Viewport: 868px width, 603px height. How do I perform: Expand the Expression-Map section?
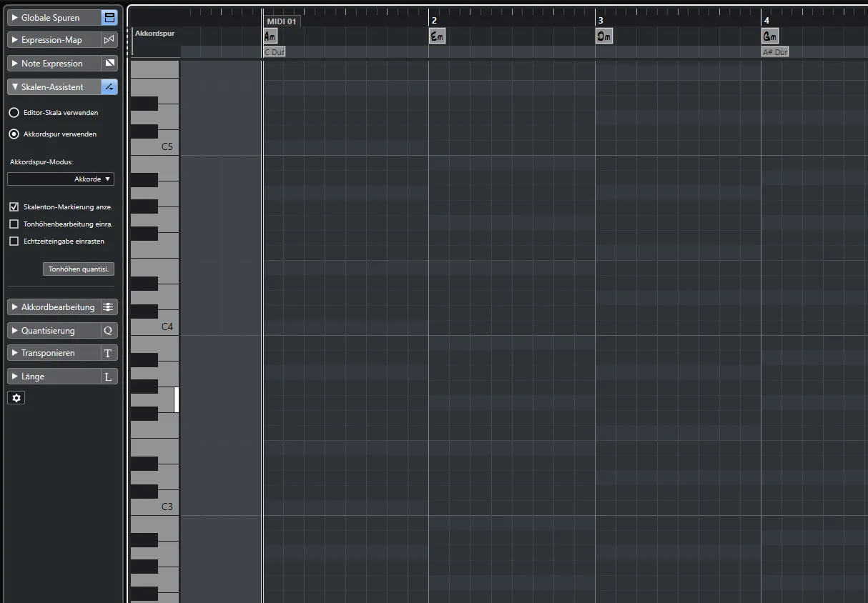click(x=54, y=40)
